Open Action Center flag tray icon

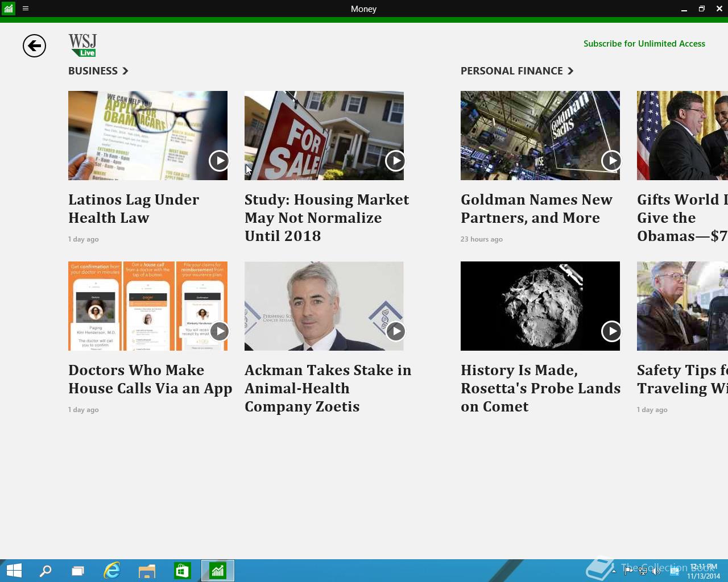628,571
